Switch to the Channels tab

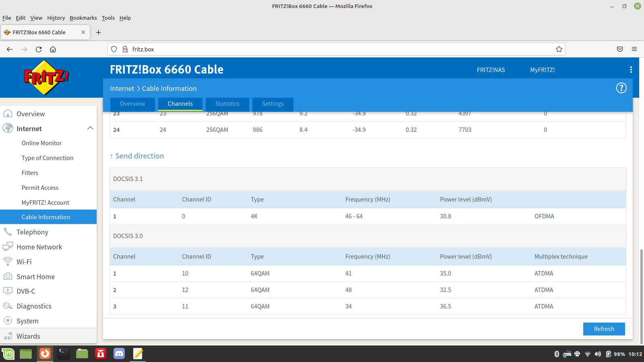(x=180, y=104)
